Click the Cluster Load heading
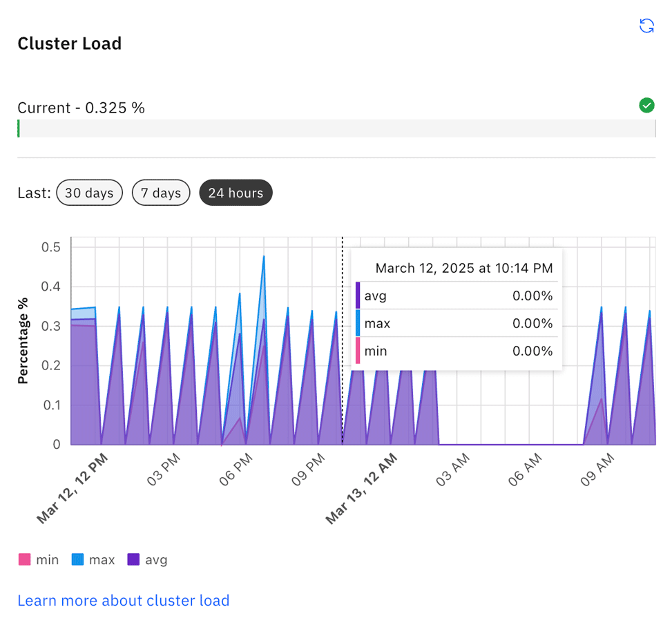The height and width of the screenshot is (627, 672). click(x=69, y=43)
